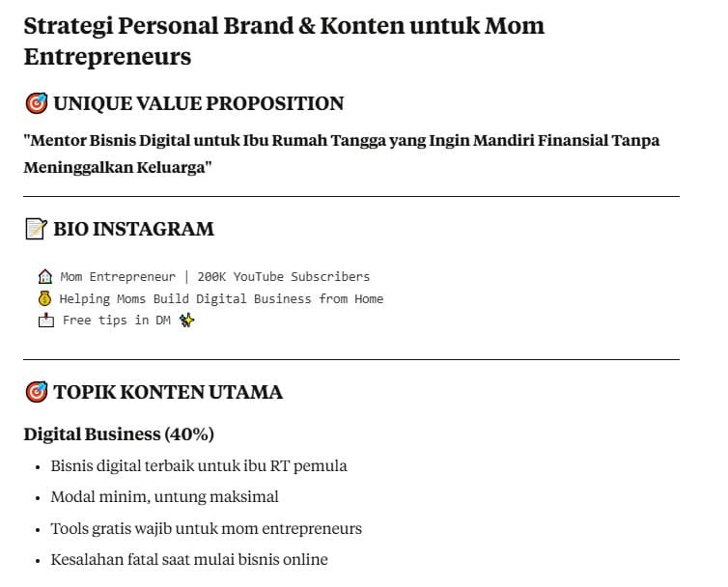
Task: Click the 200K YouTube Subscribers bio line
Action: (283, 276)
